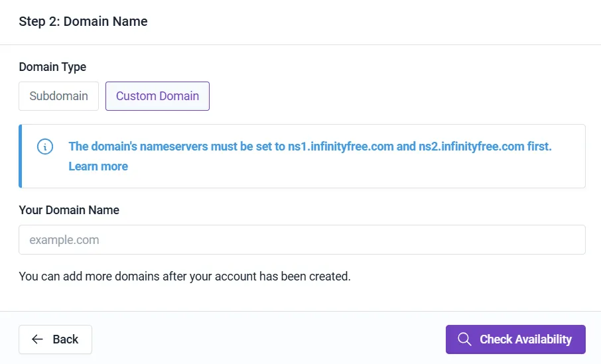Click the left arrow icon on Back
601x364 pixels.
[38, 339]
